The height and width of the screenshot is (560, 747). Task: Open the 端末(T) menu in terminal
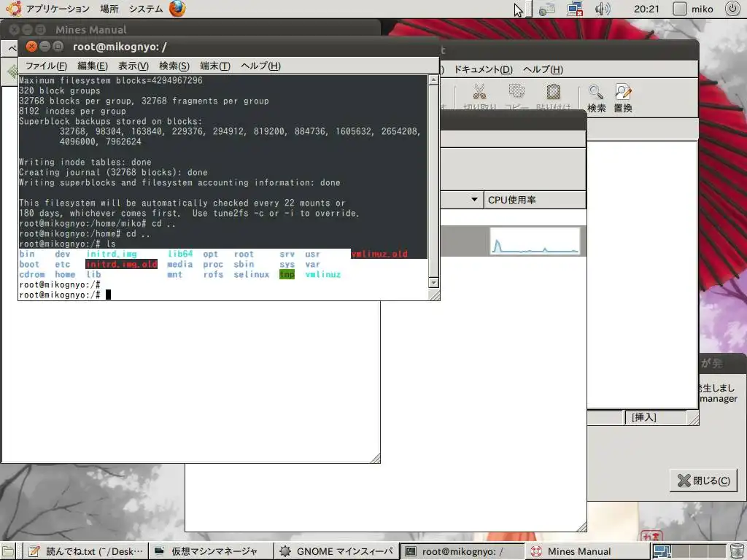click(x=215, y=66)
